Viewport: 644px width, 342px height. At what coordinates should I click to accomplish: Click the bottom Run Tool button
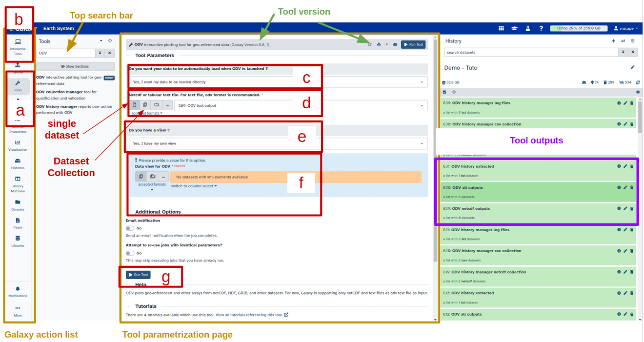[138, 275]
